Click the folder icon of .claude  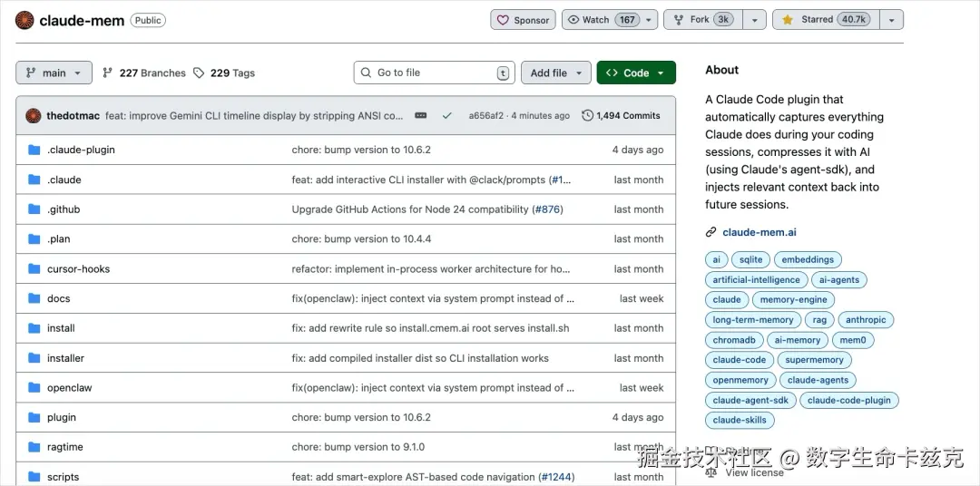(34, 180)
